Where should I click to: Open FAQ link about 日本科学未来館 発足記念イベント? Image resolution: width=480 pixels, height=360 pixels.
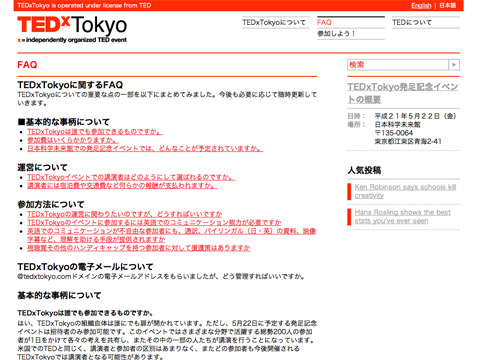pyautogui.click(x=145, y=148)
